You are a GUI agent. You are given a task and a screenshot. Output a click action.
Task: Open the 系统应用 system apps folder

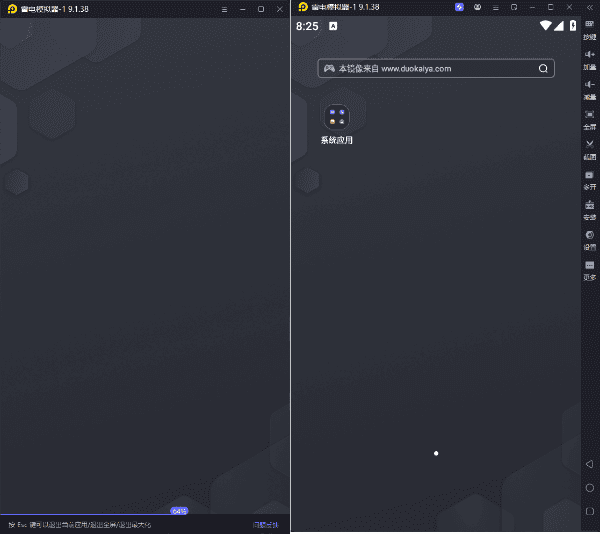[x=336, y=124]
